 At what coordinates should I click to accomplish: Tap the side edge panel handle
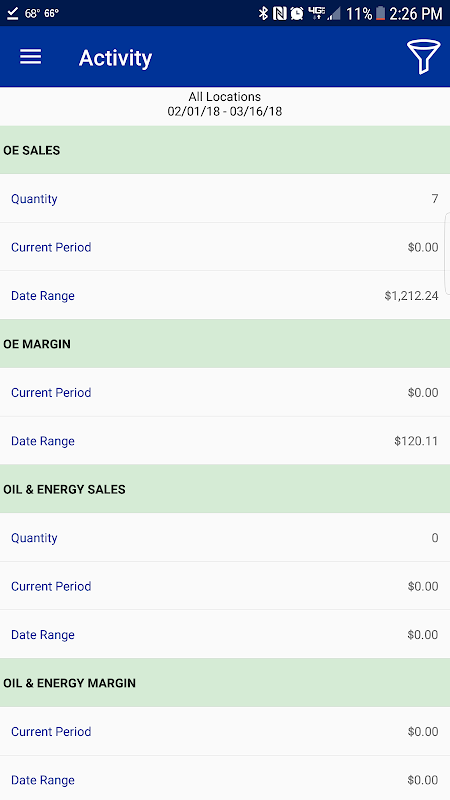447,253
